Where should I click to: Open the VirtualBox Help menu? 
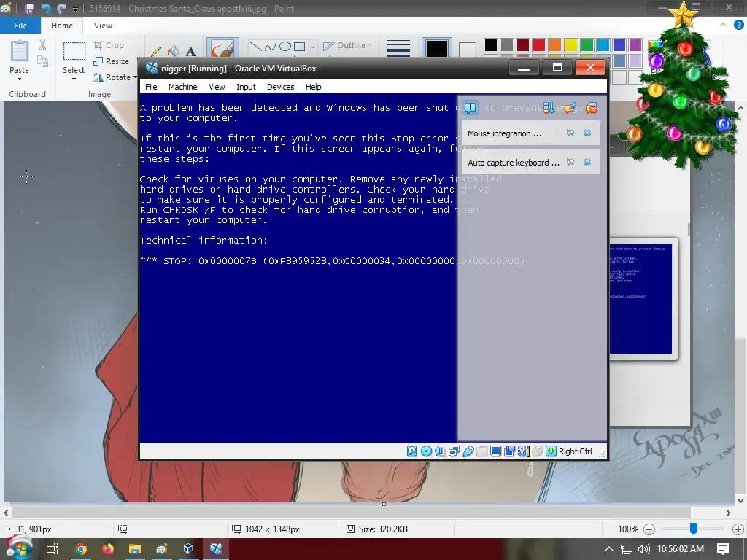coord(314,87)
